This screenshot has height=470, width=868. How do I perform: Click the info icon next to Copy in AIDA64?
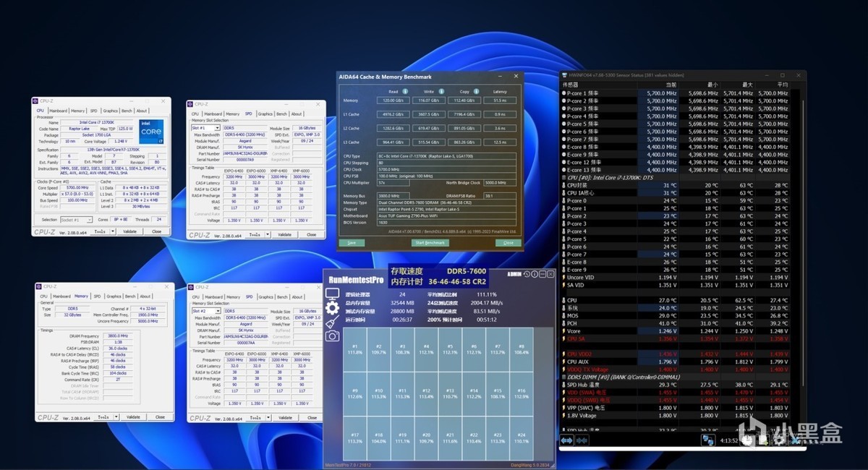pyautogui.click(x=476, y=91)
